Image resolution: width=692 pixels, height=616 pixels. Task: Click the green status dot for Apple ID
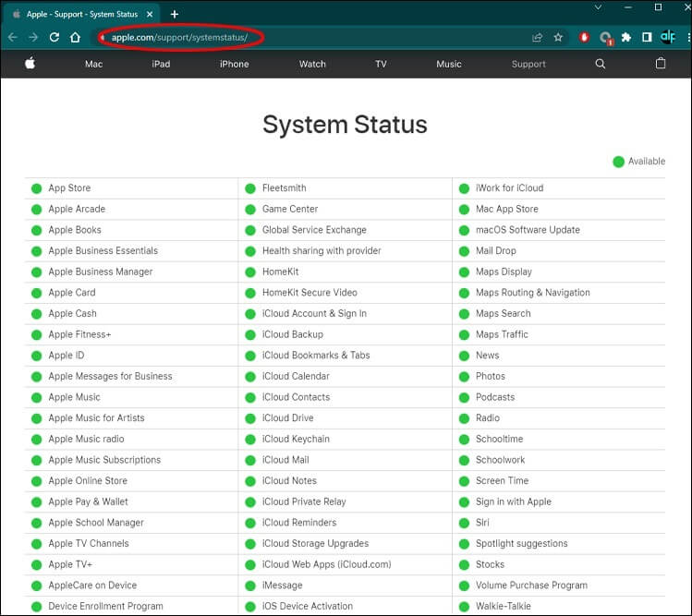click(x=37, y=356)
